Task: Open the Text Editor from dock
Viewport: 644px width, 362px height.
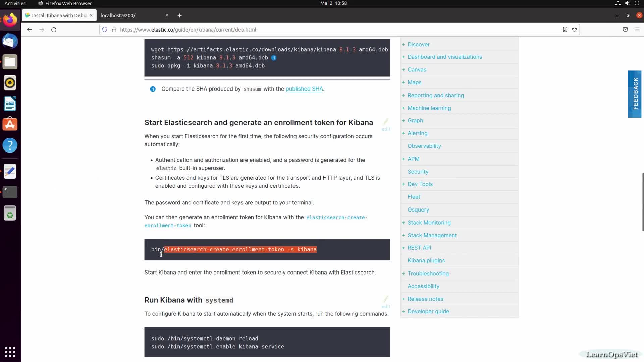Action: [10, 171]
